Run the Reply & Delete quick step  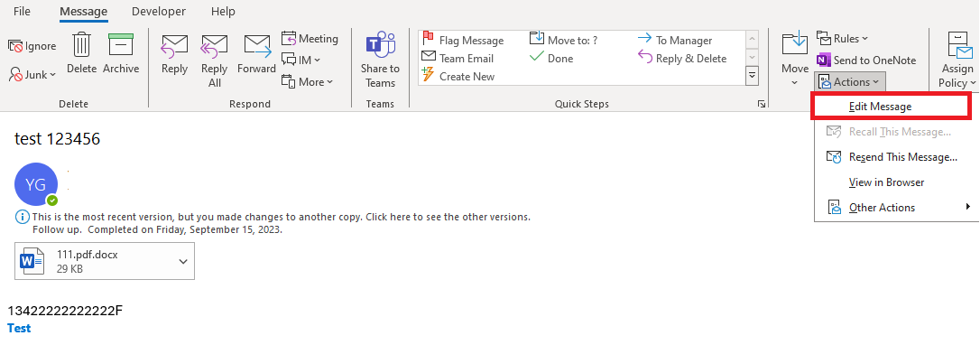tap(682, 58)
